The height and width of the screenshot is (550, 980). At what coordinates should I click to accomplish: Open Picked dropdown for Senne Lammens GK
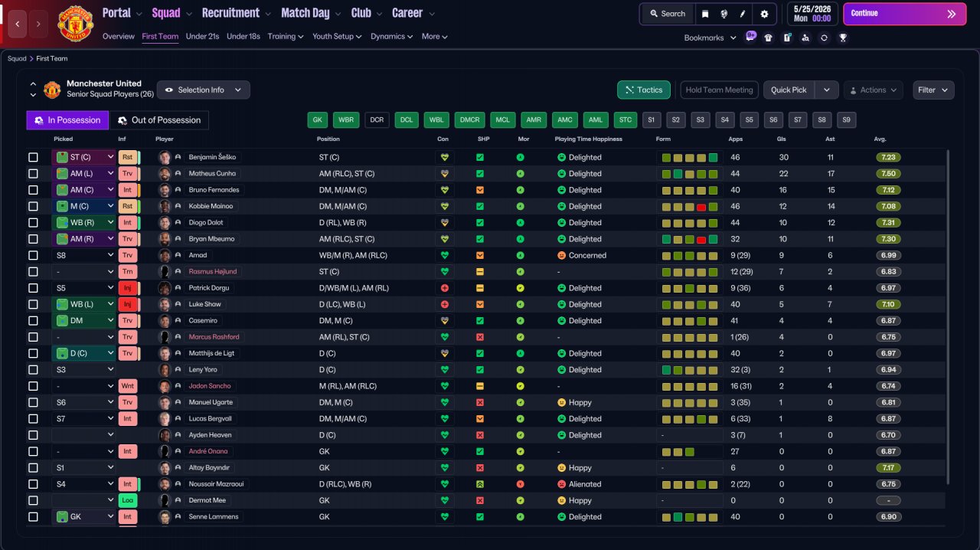point(83,517)
